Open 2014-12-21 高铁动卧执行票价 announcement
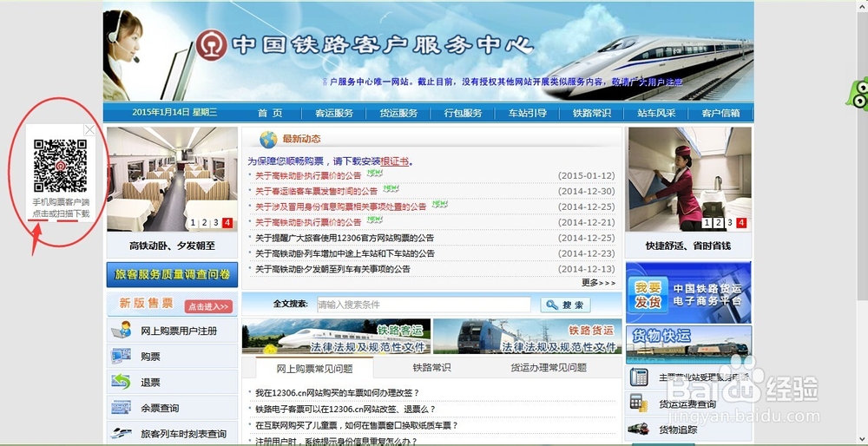Viewport: 868px width, 446px height. tap(308, 222)
